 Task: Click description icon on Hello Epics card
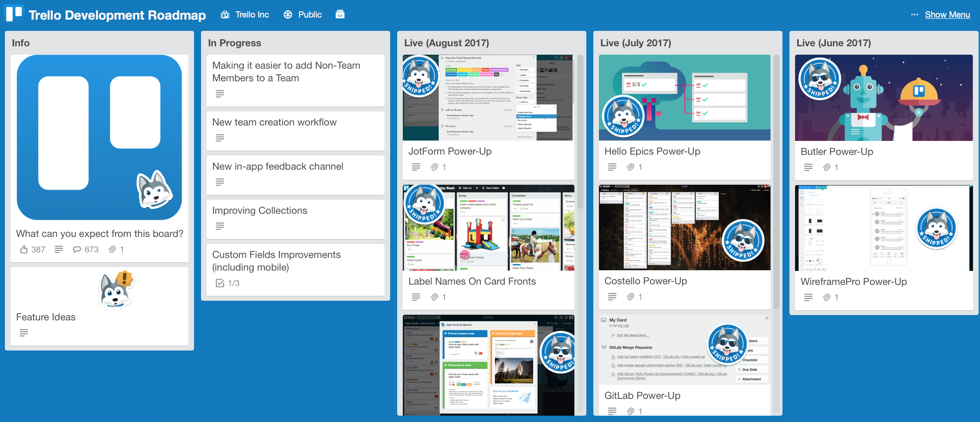click(x=612, y=167)
